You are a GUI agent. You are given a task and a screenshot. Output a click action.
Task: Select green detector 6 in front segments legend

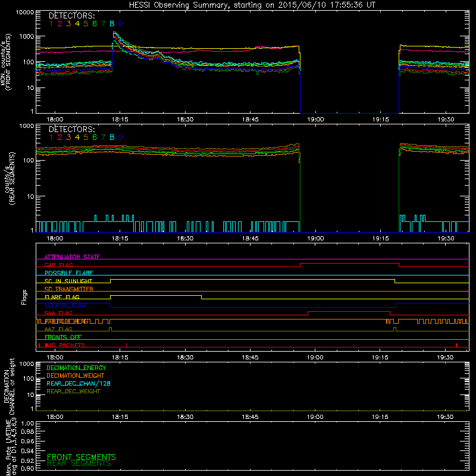95,24
